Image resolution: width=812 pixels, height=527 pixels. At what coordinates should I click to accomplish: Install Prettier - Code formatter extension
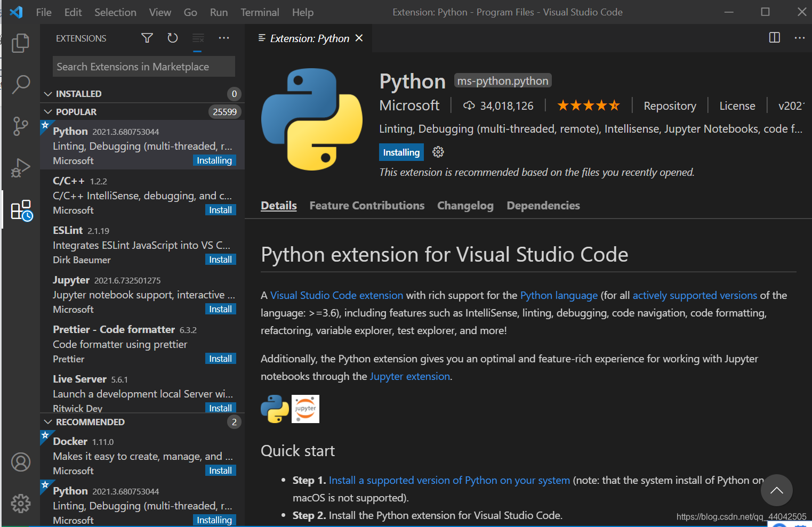point(220,359)
